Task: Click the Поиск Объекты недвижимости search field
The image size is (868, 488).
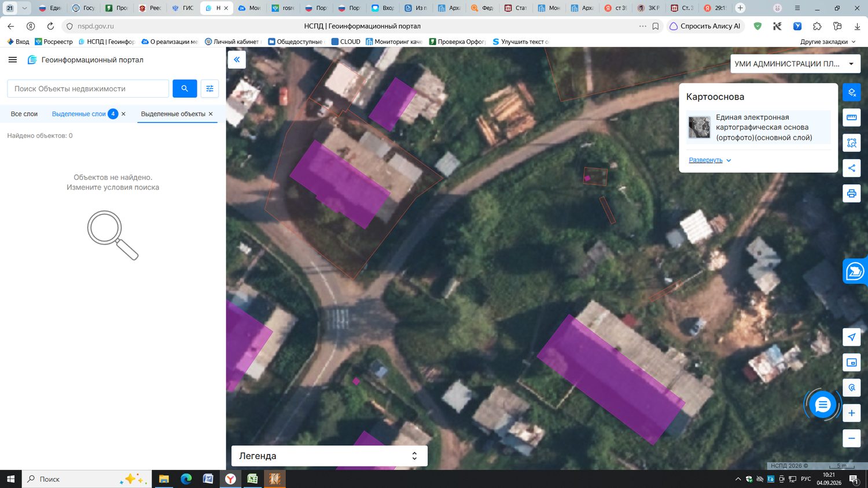Action: [88, 88]
